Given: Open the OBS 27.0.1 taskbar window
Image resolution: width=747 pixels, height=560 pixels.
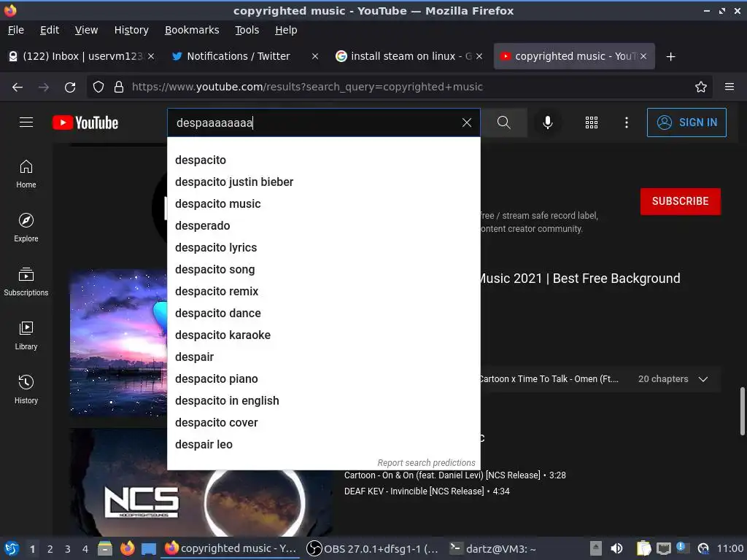Looking at the screenshot, I should [371, 548].
